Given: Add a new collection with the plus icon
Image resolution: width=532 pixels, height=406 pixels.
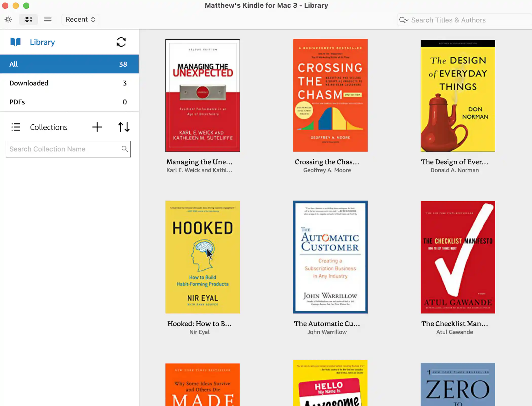Looking at the screenshot, I should coord(97,127).
